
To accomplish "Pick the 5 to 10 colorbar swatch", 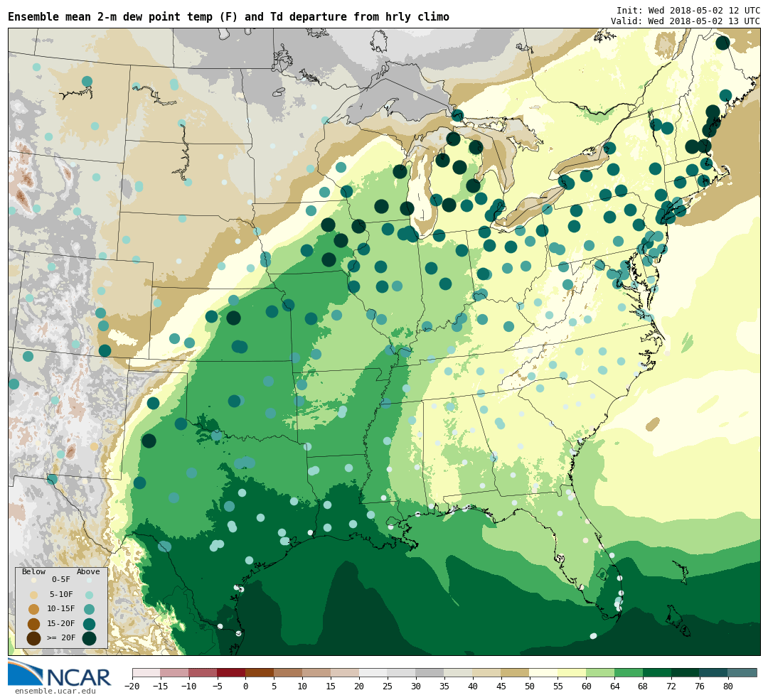I will (289, 672).
